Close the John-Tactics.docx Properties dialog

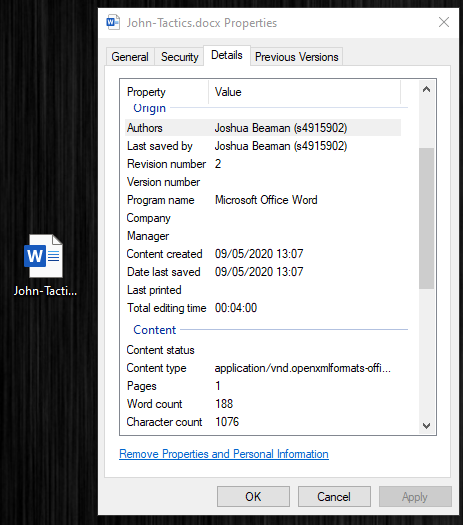(x=444, y=22)
